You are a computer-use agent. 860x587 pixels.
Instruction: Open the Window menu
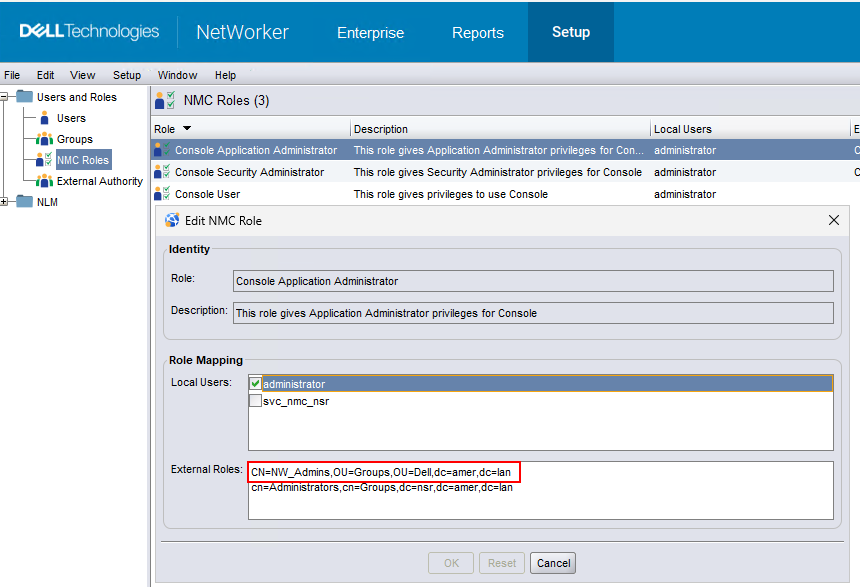[177, 75]
